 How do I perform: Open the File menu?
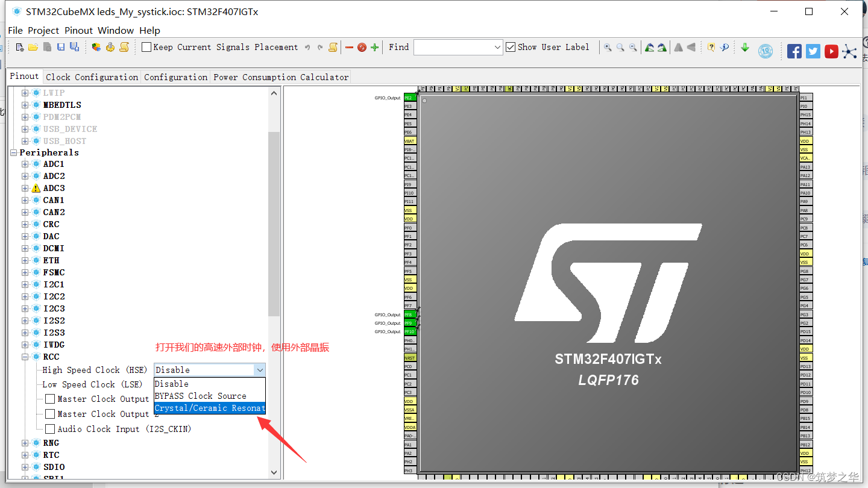(15, 30)
